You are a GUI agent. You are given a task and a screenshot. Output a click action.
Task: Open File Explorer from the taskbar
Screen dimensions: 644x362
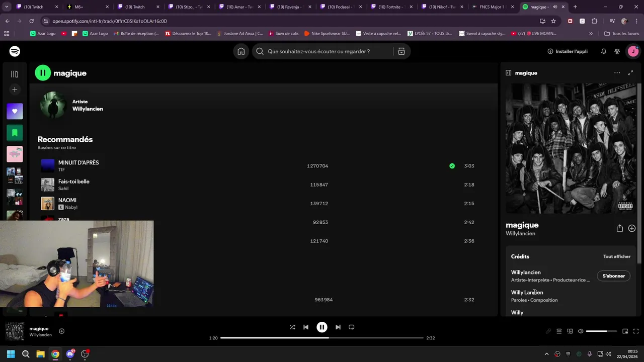click(x=40, y=354)
